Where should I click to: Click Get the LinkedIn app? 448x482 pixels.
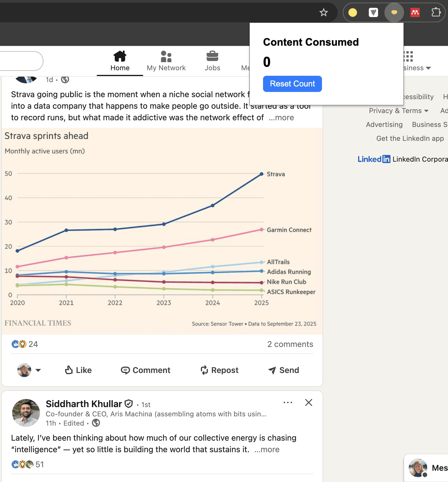tap(410, 138)
